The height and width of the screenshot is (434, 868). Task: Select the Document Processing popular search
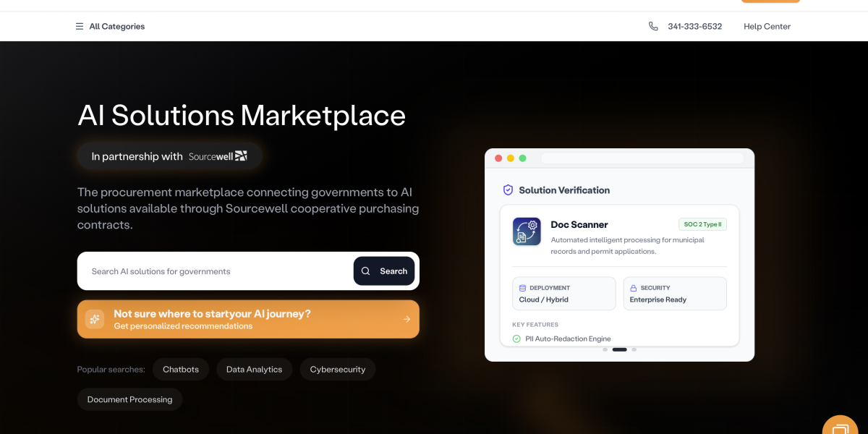click(129, 399)
